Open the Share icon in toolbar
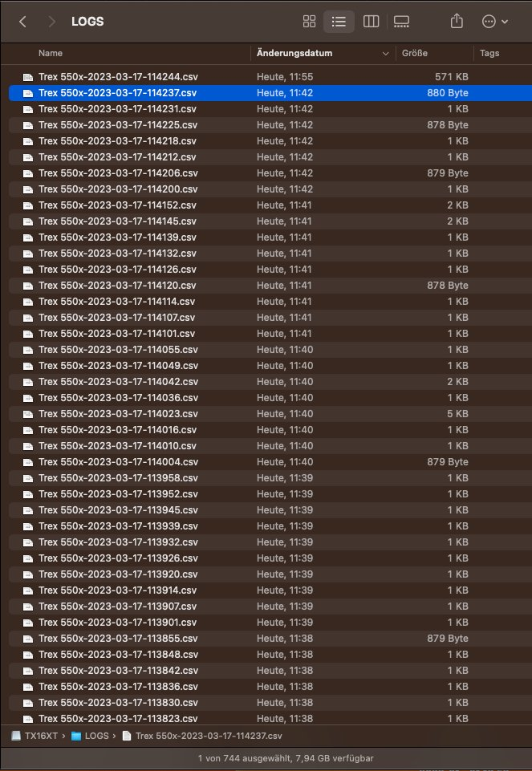 pos(456,22)
